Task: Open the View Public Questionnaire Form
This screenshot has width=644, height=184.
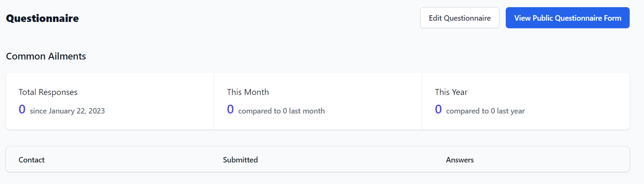Action: pos(567,18)
